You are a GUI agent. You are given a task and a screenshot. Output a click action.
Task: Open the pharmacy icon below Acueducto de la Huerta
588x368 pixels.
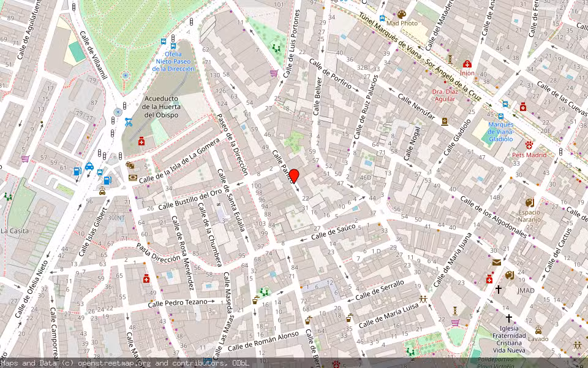coord(141,141)
